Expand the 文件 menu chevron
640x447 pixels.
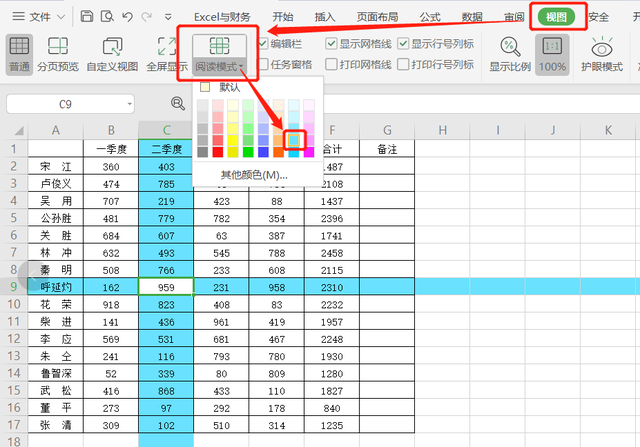pyautogui.click(x=61, y=17)
